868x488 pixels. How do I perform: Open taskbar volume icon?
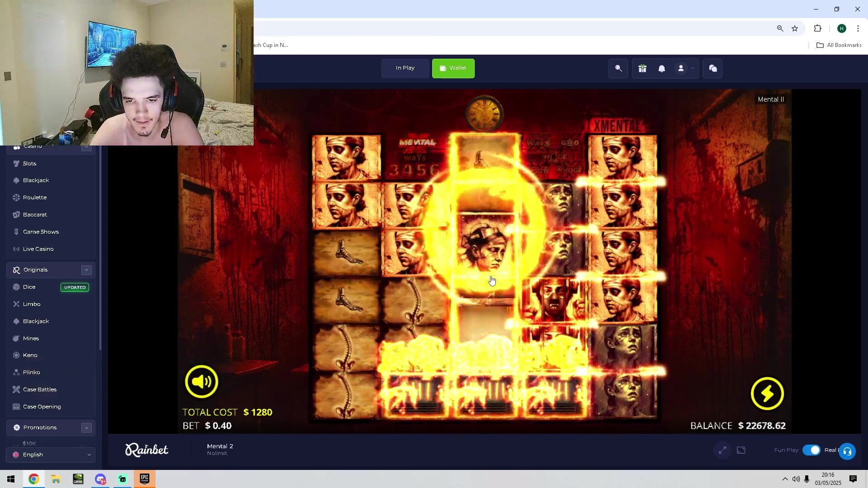tap(796, 479)
